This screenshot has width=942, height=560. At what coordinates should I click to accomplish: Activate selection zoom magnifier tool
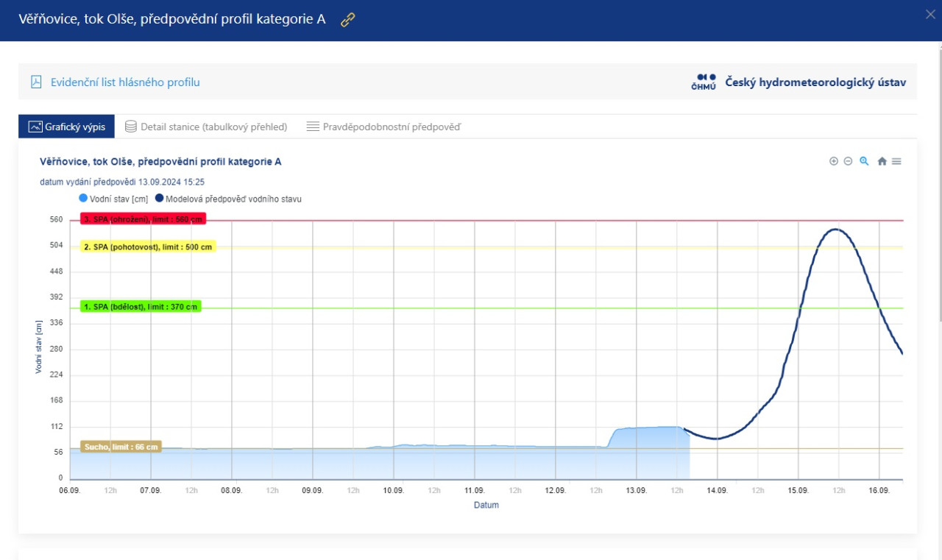[864, 161]
